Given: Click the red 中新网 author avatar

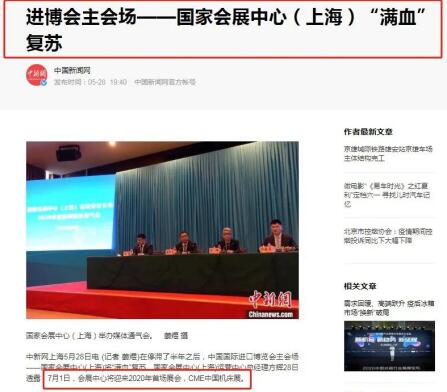Looking at the screenshot, I should (37, 75).
